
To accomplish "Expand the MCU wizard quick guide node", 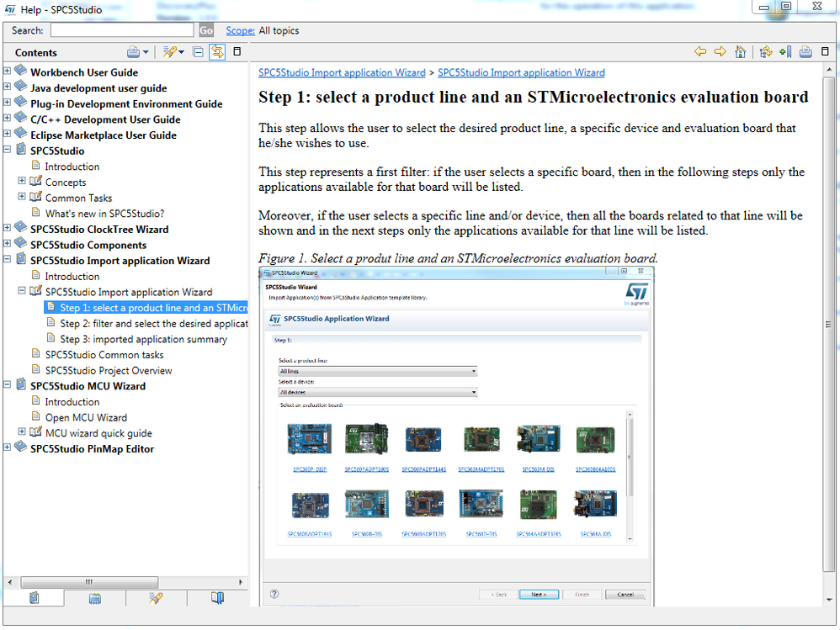I will coord(22,431).
